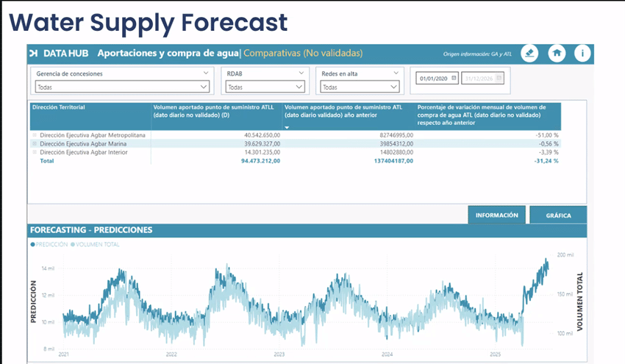Click the Dirección Territorial column header

click(59, 107)
